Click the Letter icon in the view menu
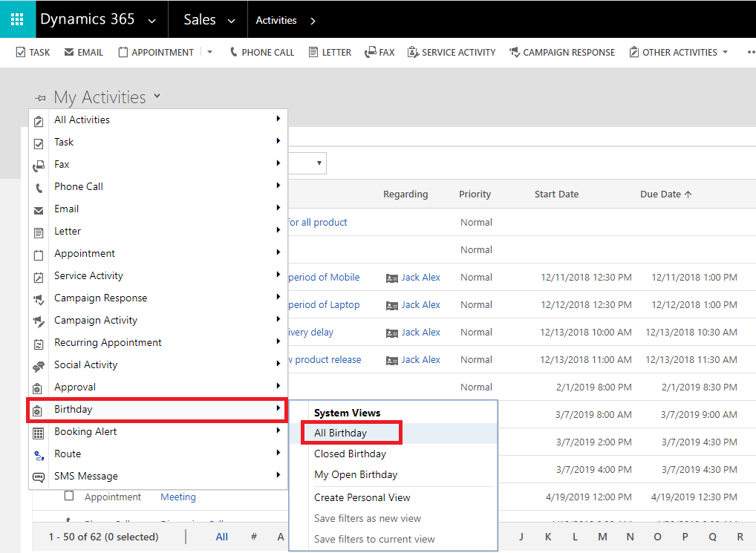This screenshot has height=553, width=756. pyautogui.click(x=39, y=232)
